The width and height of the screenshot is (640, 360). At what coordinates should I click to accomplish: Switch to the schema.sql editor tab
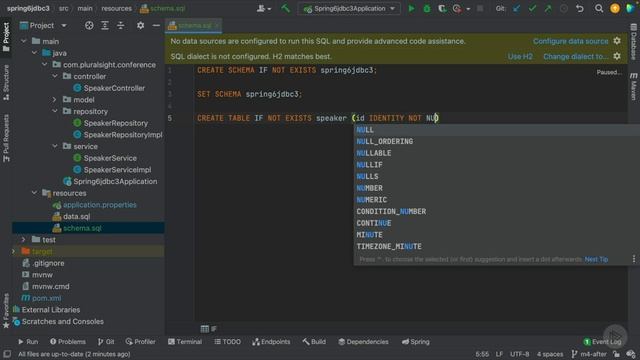194,26
